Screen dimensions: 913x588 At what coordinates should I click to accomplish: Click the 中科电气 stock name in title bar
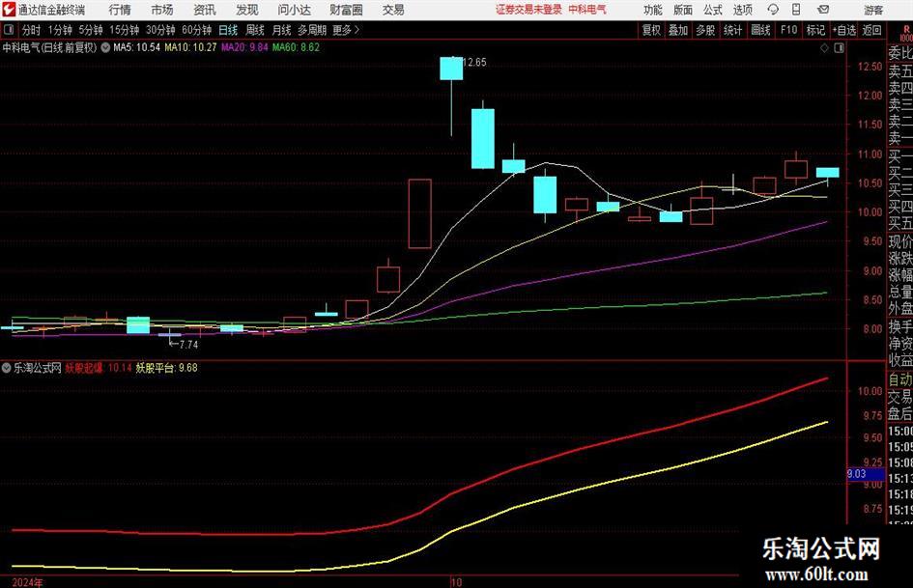click(x=587, y=10)
